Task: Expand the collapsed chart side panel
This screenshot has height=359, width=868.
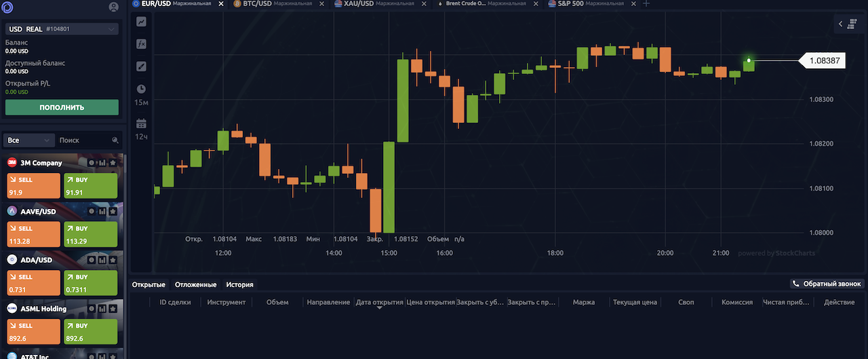Action: [x=848, y=24]
